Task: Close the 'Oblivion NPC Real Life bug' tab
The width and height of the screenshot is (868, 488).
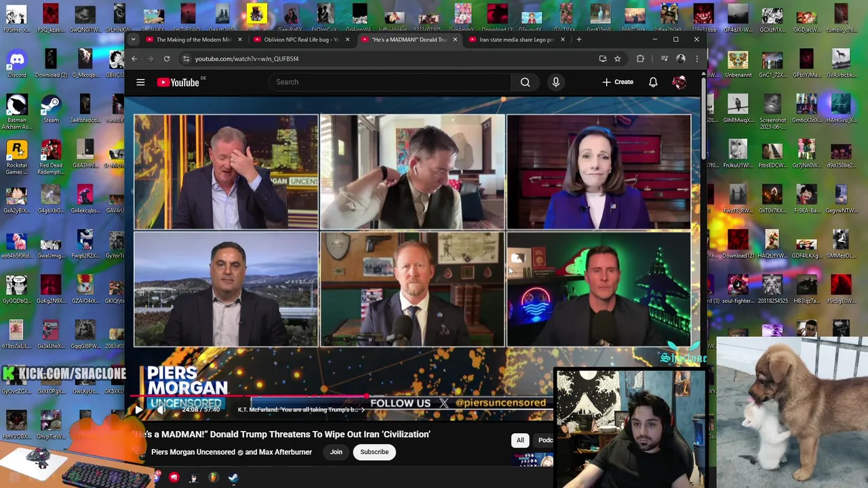Action: pyautogui.click(x=347, y=39)
